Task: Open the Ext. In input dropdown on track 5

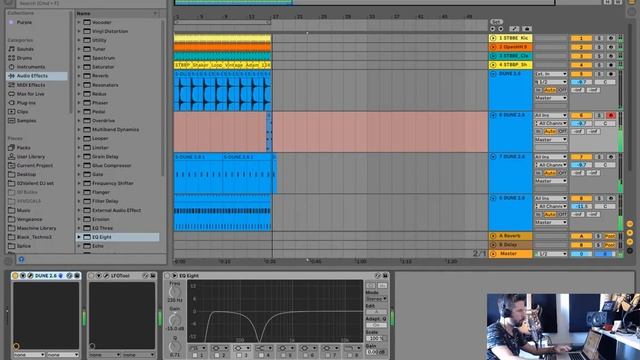Action: pyautogui.click(x=551, y=74)
